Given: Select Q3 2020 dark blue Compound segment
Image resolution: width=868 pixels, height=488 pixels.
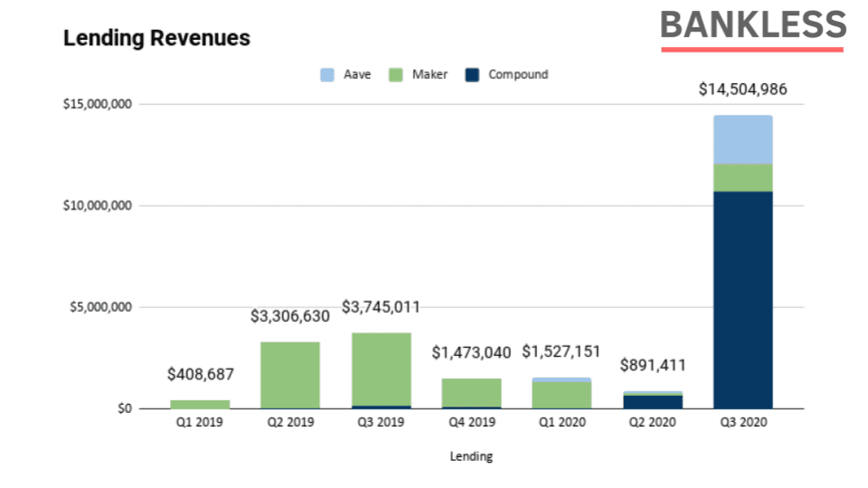Looking at the screenshot, I should coord(743,300).
